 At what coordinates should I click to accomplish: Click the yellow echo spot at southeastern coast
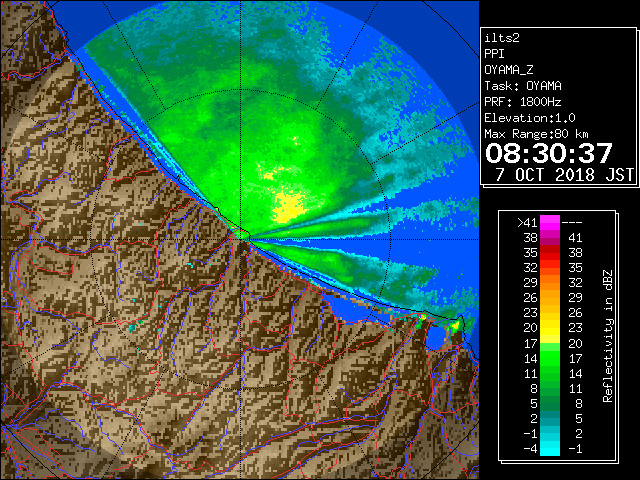(454, 325)
